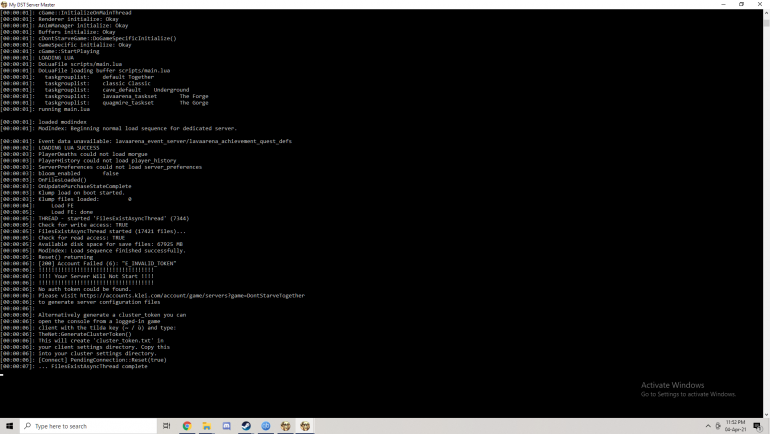Open Google Chrome from the taskbar

(187, 426)
